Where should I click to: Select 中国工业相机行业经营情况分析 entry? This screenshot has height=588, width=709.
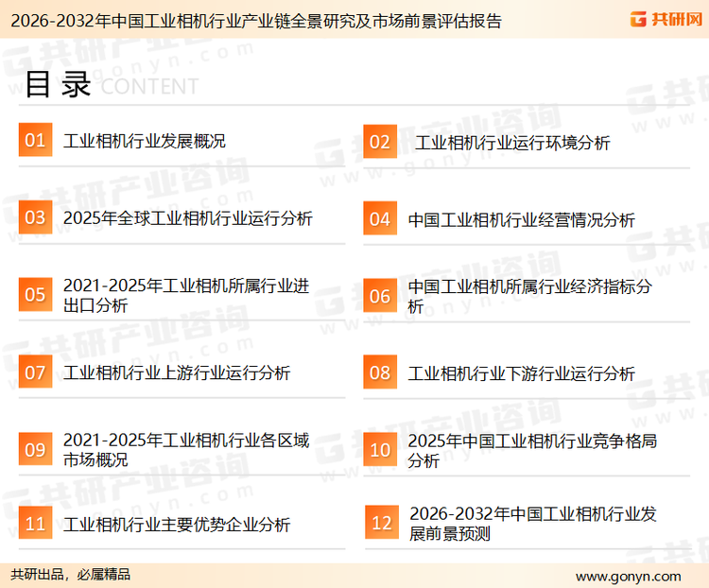[521, 219]
